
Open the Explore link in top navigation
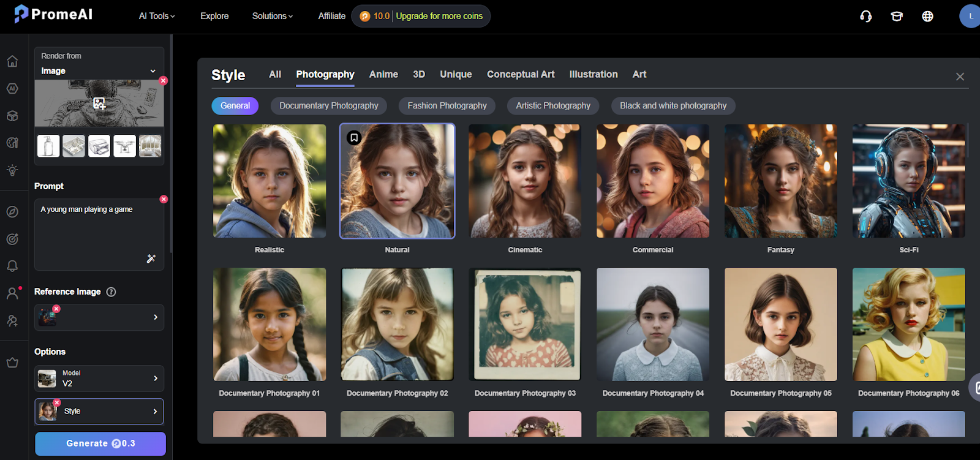click(x=214, y=16)
